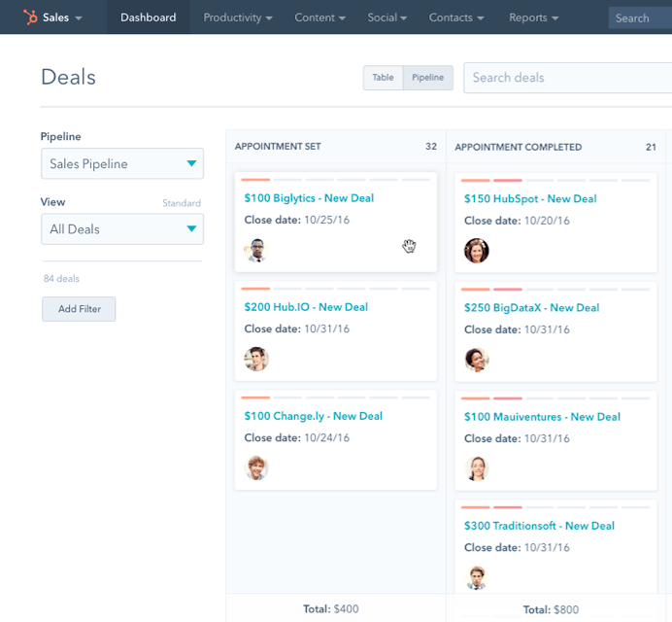
Task: Open the $100 Biglytics deal
Action: [309, 198]
